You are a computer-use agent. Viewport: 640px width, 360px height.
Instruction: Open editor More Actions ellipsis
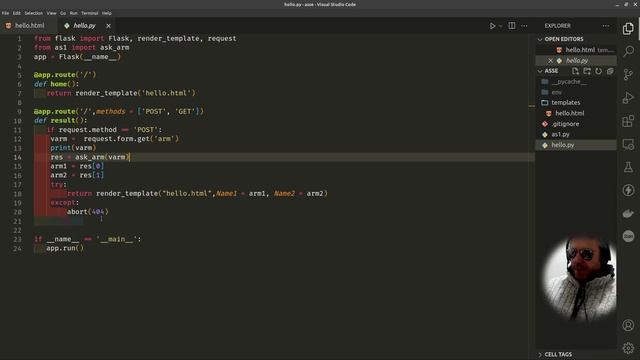(524, 26)
